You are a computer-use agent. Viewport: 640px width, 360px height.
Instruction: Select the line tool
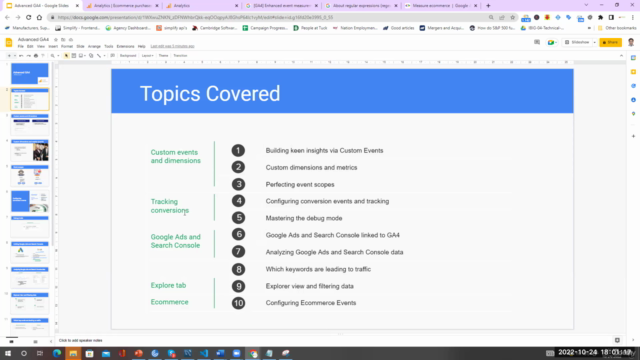point(99,56)
